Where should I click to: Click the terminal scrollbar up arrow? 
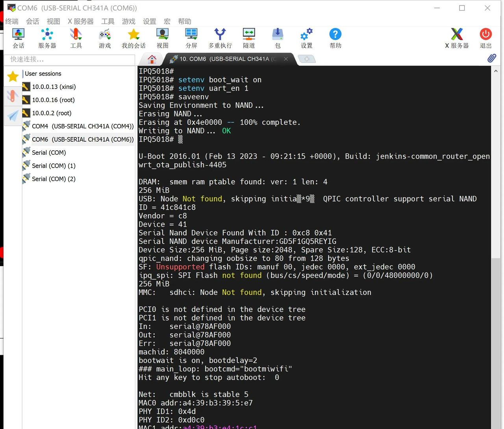[x=496, y=71]
